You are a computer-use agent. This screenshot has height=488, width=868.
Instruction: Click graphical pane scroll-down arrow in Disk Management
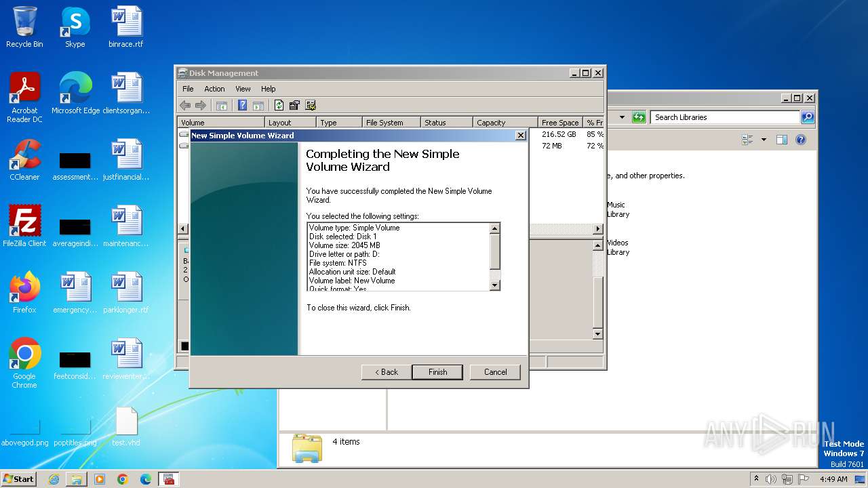coord(597,333)
